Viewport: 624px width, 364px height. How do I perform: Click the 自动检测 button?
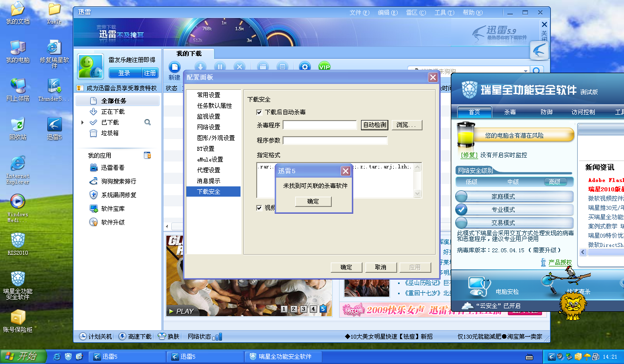click(x=375, y=125)
